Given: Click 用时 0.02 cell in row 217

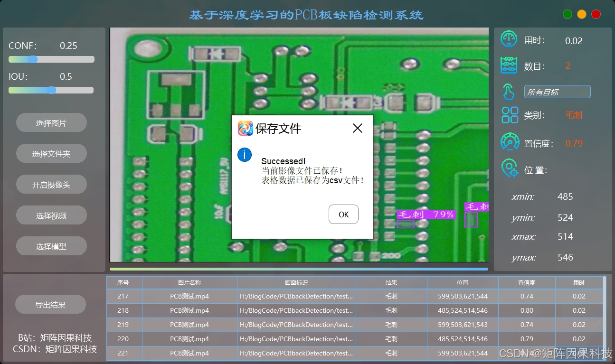Looking at the screenshot, I should tap(579, 296).
